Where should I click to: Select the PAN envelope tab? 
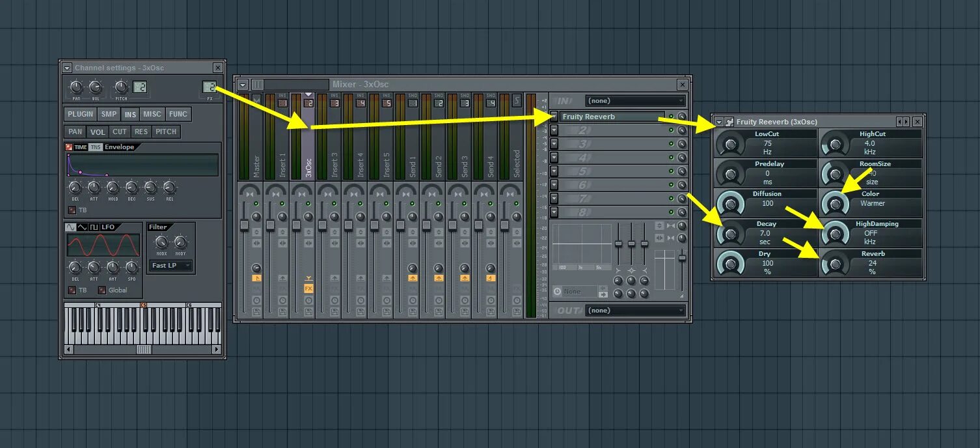(x=75, y=132)
